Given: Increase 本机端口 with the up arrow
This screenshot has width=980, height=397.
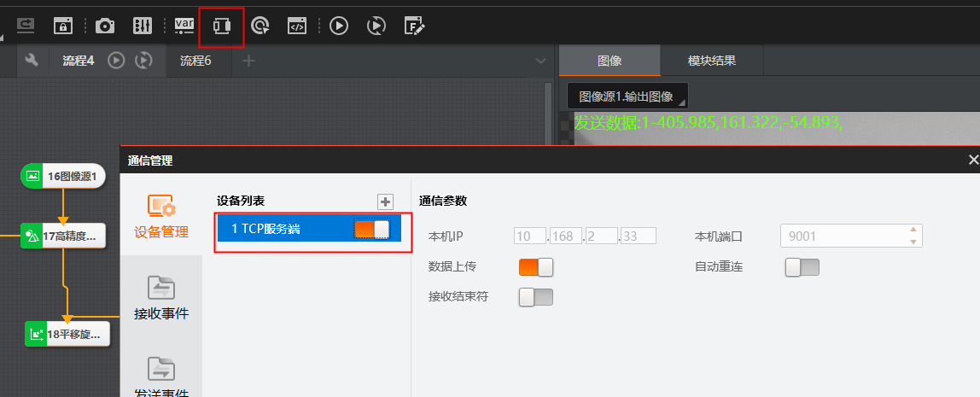Looking at the screenshot, I should click(913, 230).
